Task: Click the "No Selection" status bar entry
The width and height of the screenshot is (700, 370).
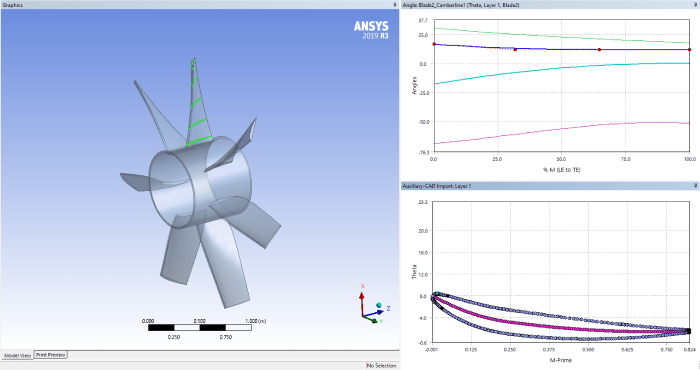Action: 381,366
